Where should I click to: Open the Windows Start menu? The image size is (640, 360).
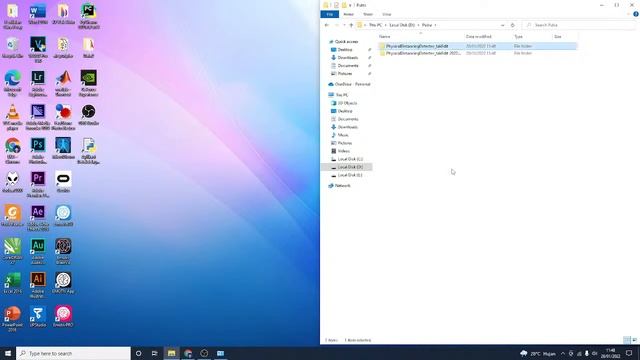(x=8, y=353)
